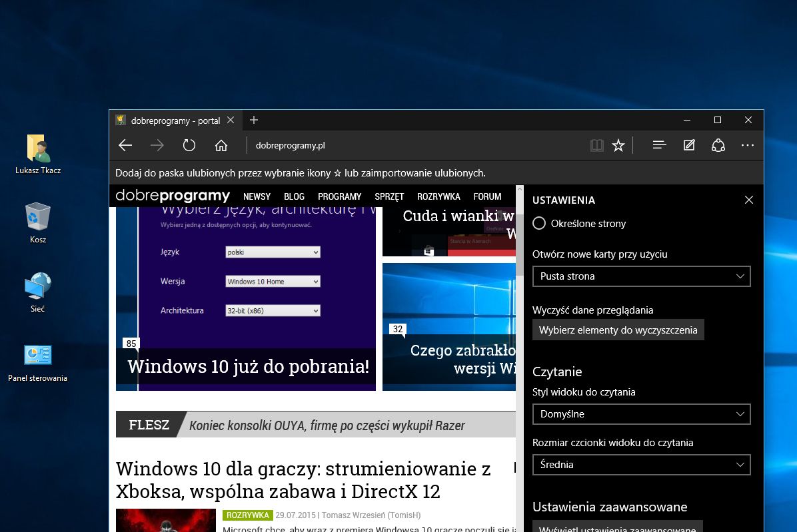The height and width of the screenshot is (532, 797).
Task: Refresh the dobreprogramy page
Action: pos(189,145)
